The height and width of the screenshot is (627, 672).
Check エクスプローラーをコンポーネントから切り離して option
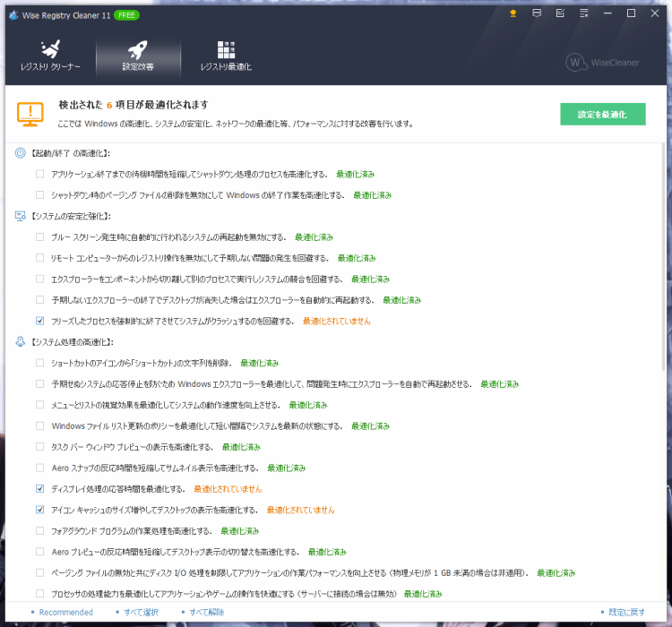click(x=39, y=279)
